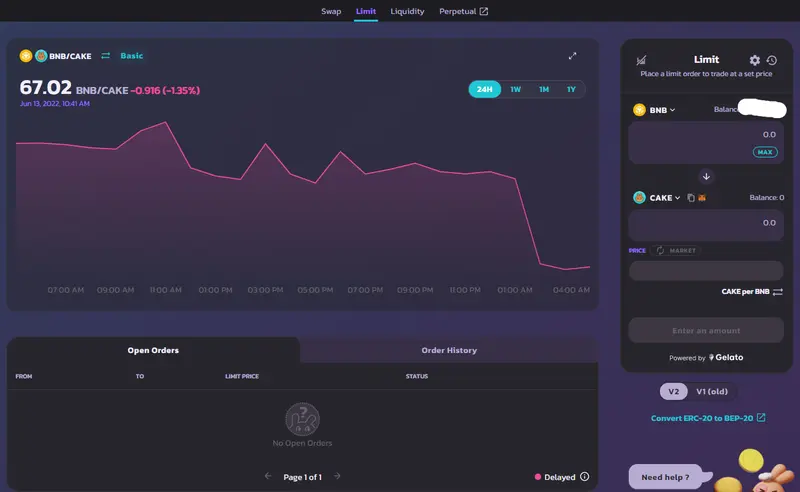Open the BNB token selector dropdown
Screen dimensions: 800x492
coord(655,110)
